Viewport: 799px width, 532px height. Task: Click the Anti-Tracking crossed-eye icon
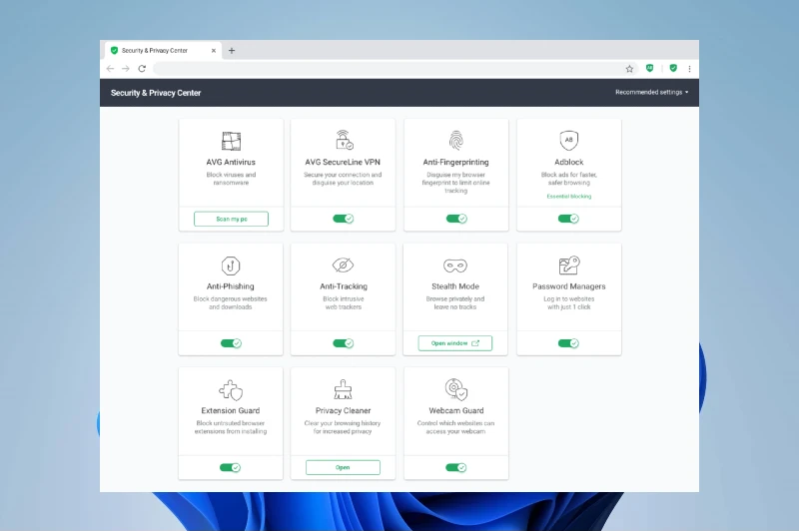343,265
